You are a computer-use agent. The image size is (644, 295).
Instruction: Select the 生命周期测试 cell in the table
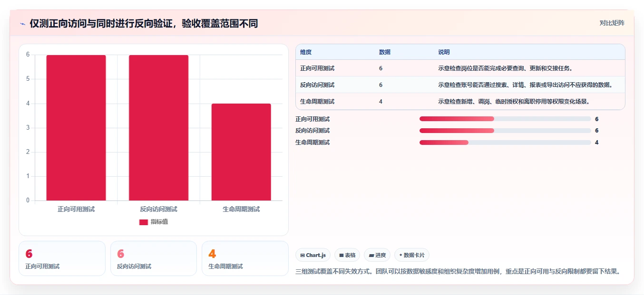(x=317, y=102)
